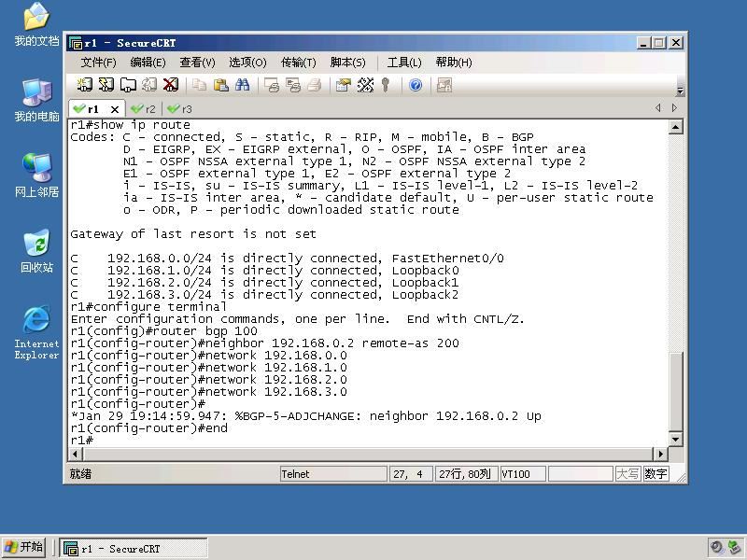
Task: Click the last grayed toolbar icon with lock
Action: tap(444, 85)
